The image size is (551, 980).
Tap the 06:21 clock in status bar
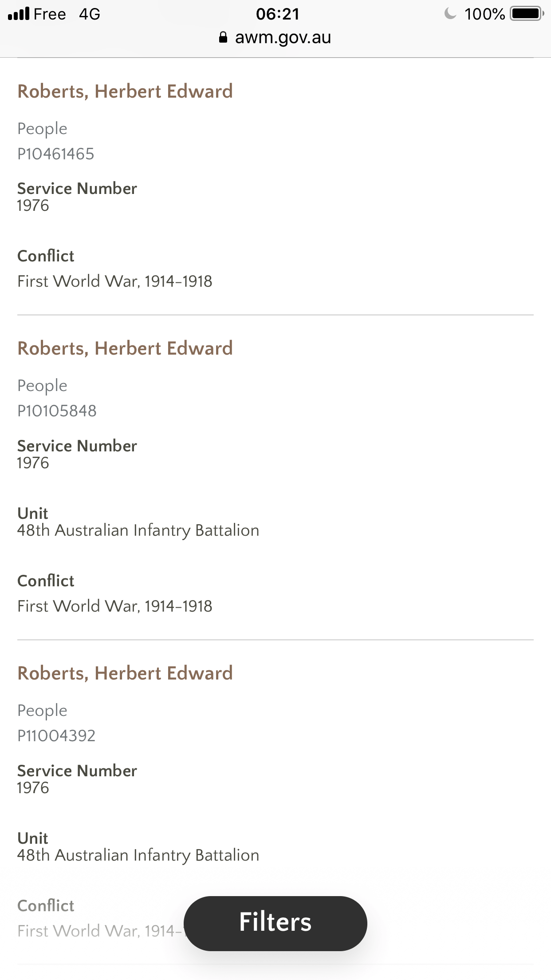point(277,14)
